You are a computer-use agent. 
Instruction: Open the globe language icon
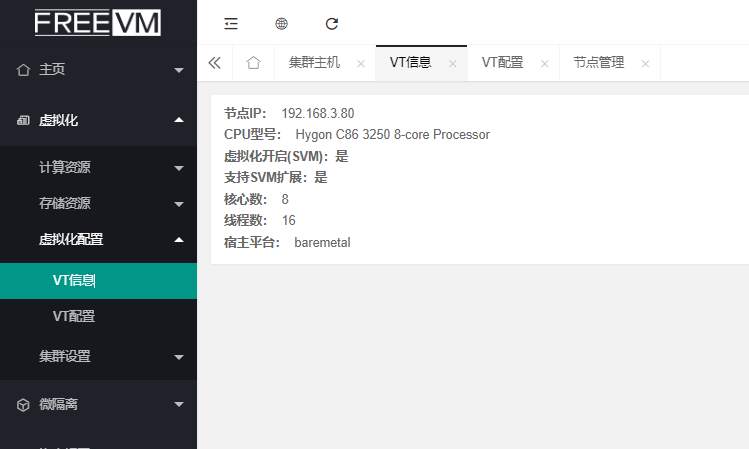coord(281,23)
